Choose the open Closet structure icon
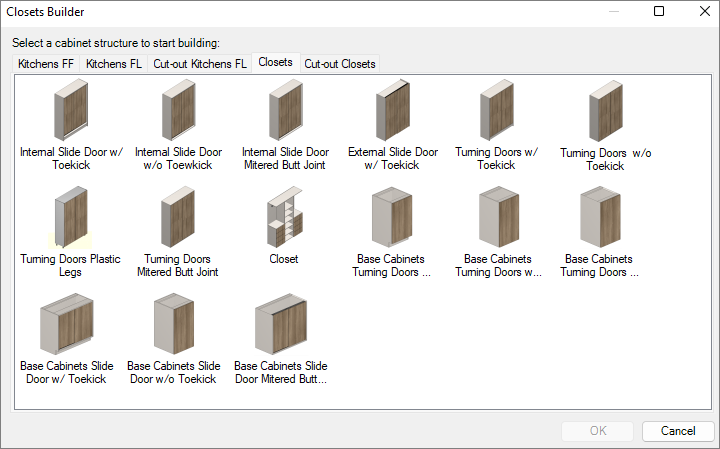The width and height of the screenshot is (720, 449). (x=285, y=217)
